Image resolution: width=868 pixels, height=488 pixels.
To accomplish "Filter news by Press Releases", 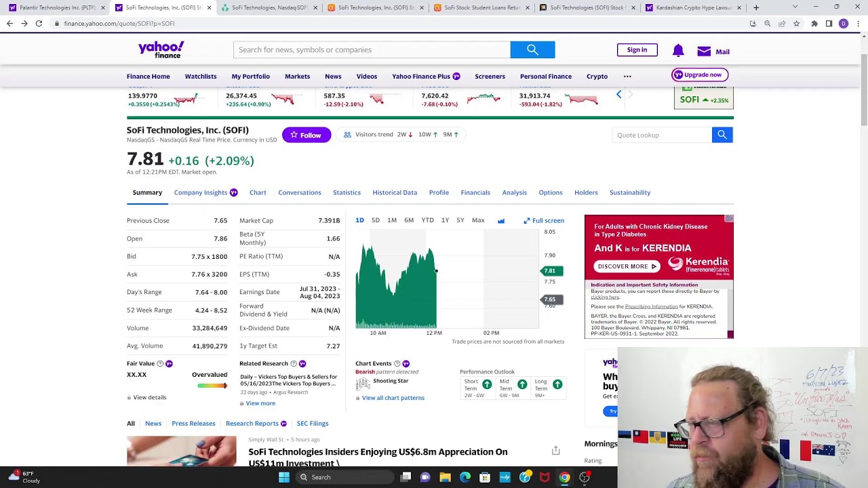I will click(x=193, y=424).
